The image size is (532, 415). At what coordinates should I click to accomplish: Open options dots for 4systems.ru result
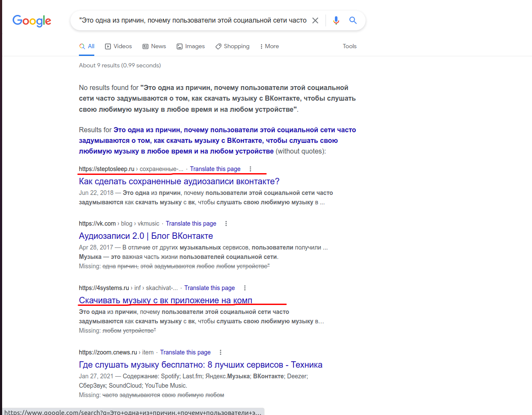click(x=245, y=288)
